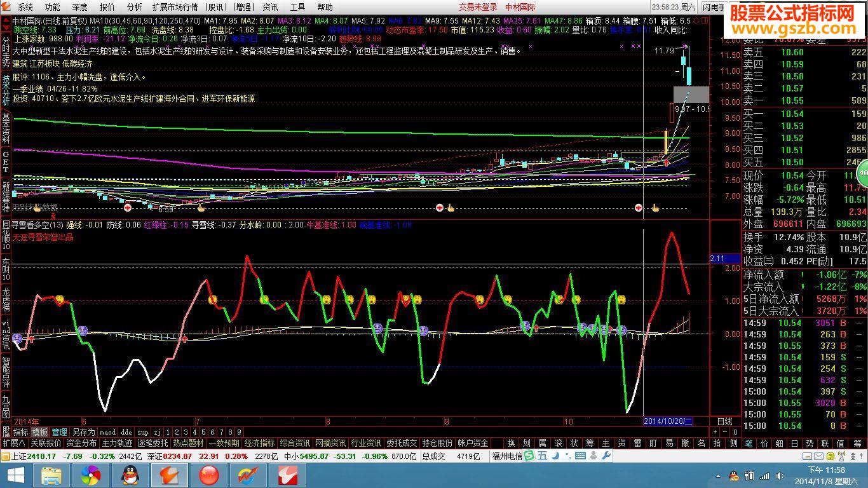Click the red China flag taskbar icon
Viewport: 868px width, 488px height.
(x=209, y=475)
